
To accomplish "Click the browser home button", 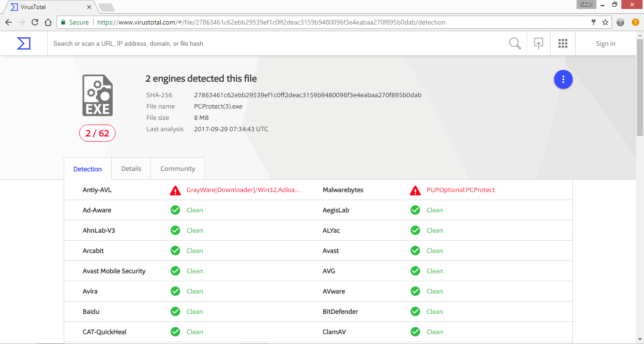I will tap(48, 22).
